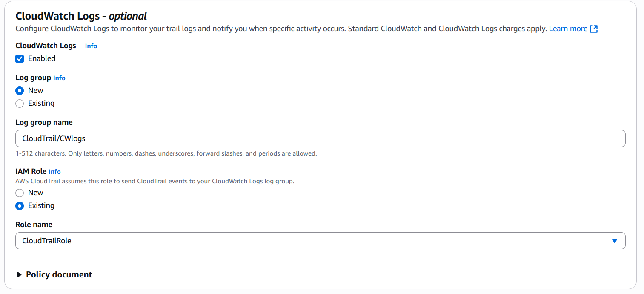Click the Learn more link
The width and height of the screenshot is (644, 294).
(x=568, y=29)
